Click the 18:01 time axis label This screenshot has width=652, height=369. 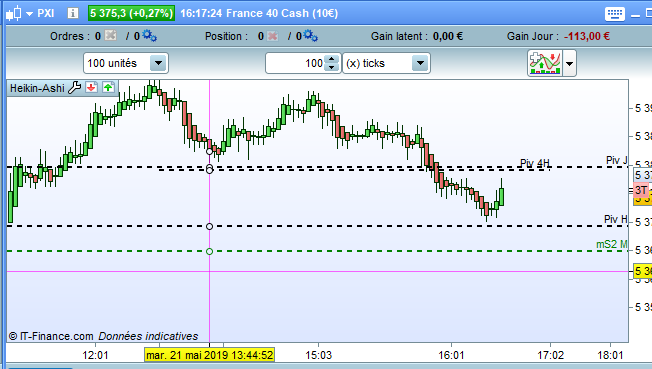pyautogui.click(x=610, y=355)
